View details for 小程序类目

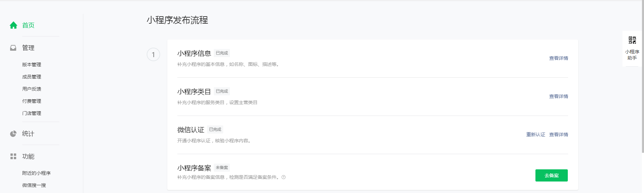[x=559, y=96]
